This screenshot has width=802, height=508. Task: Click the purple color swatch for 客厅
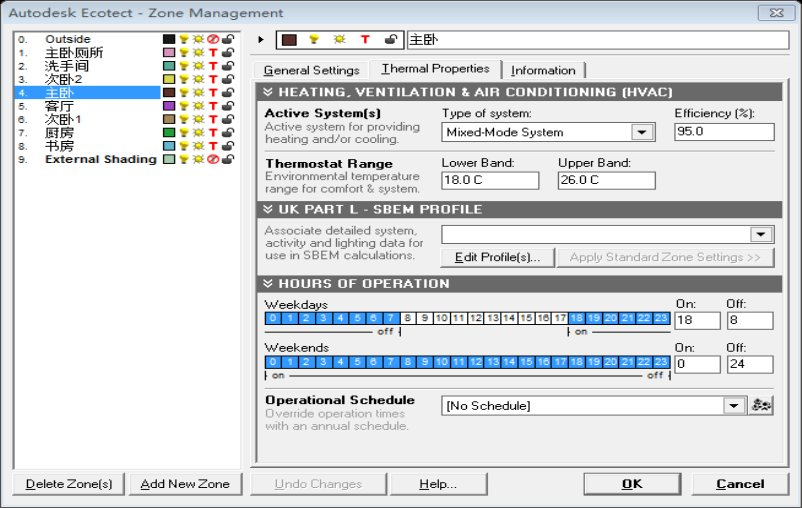point(169,106)
